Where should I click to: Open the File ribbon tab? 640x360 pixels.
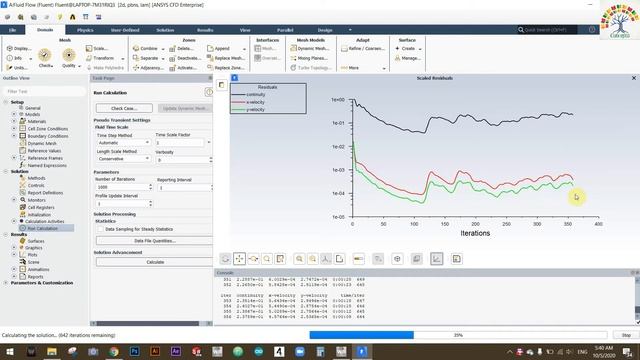tap(13, 30)
